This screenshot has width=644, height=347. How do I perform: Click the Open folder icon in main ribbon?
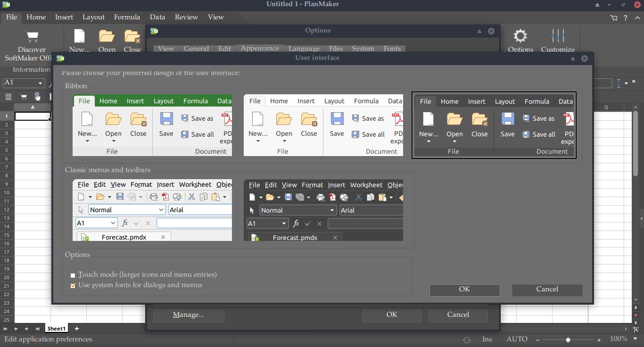click(x=107, y=37)
